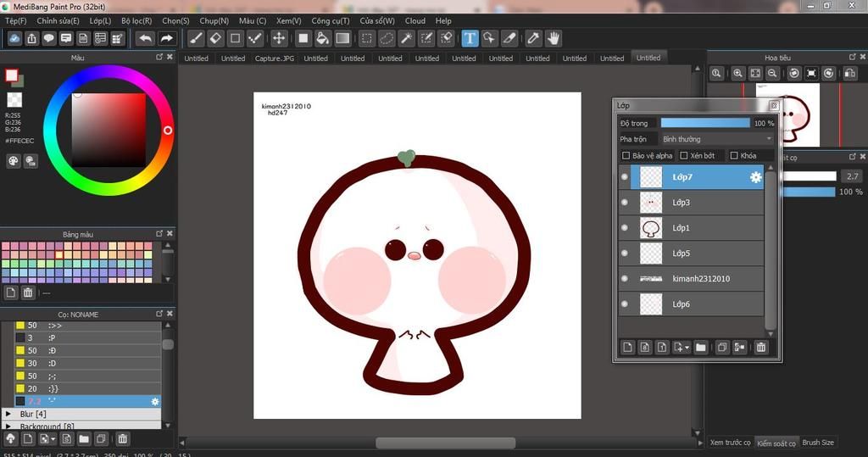Click layer name Lớp5

coord(681,254)
